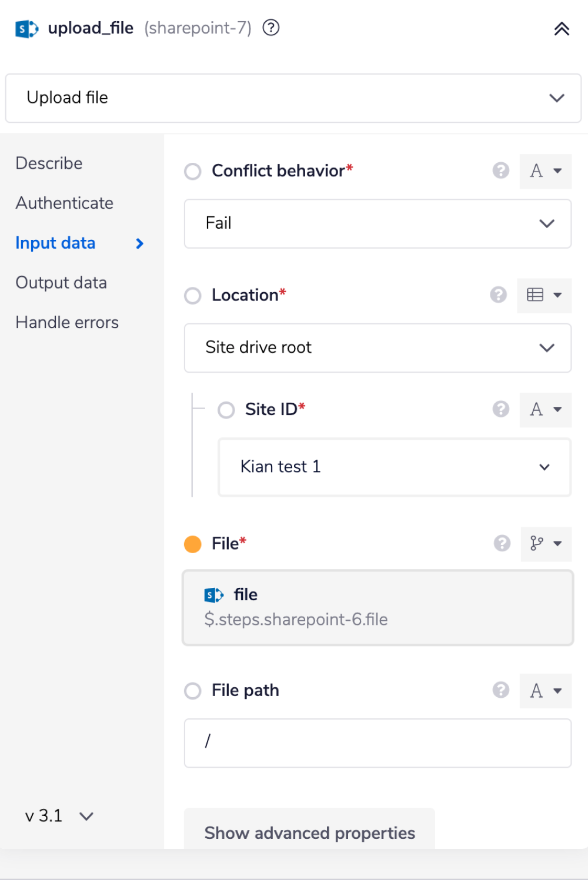Click Show advanced properties
This screenshot has height=880, width=588.
[309, 833]
